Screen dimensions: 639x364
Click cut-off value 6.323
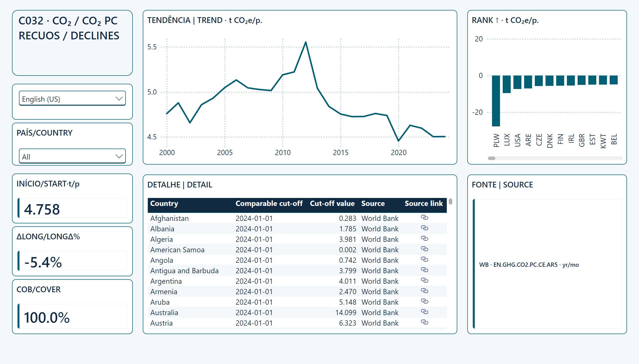[347, 323]
